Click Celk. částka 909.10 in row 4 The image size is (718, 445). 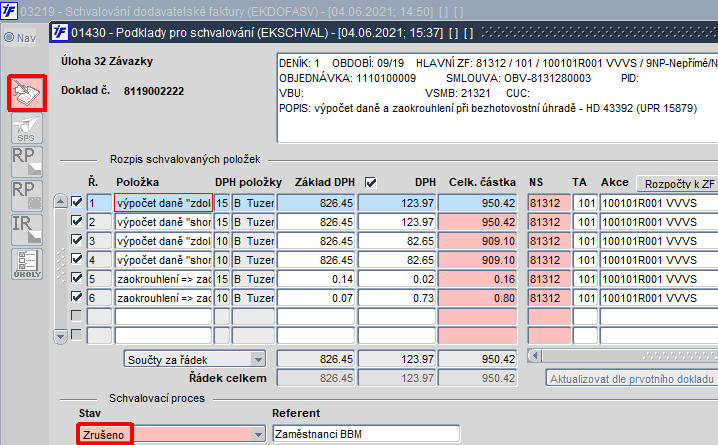(478, 260)
